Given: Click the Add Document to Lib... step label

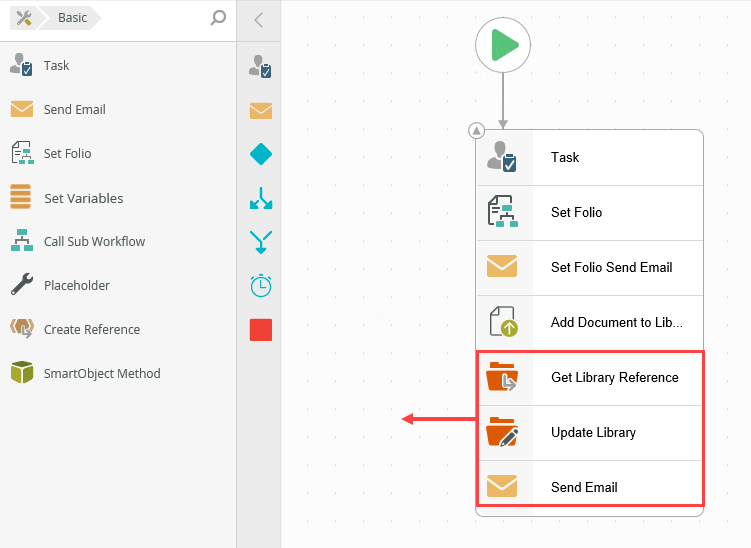Looking at the screenshot, I should pos(617,322).
